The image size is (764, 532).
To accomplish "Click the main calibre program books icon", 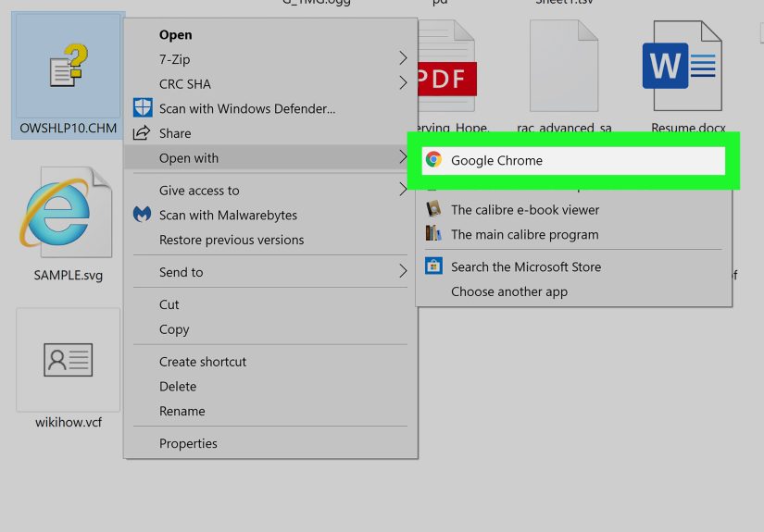I will tap(433, 234).
